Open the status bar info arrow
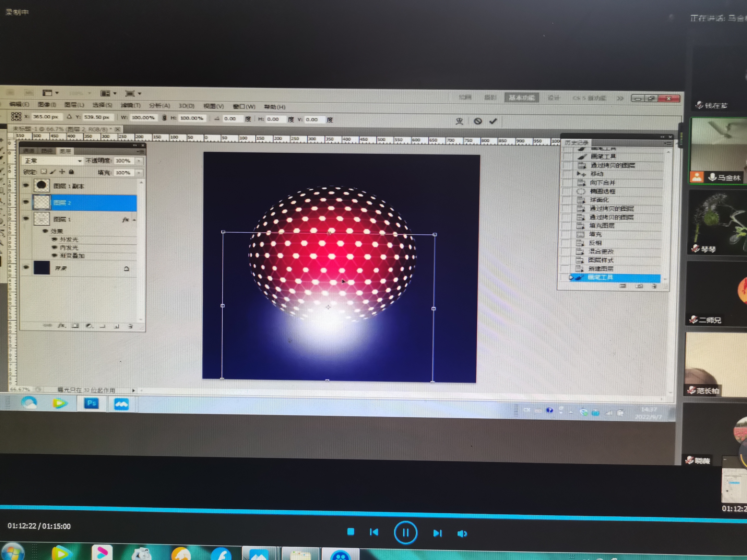Image resolution: width=747 pixels, height=560 pixels. coord(134,390)
